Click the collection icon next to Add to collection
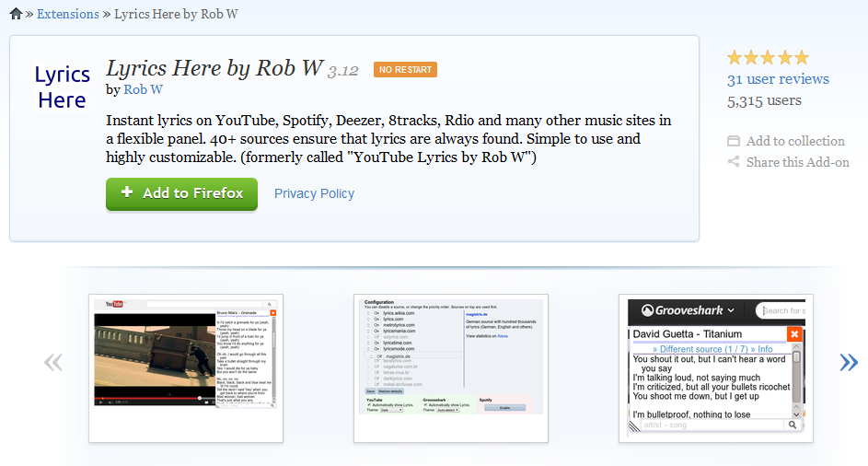This screenshot has width=868, height=466. pos(734,141)
